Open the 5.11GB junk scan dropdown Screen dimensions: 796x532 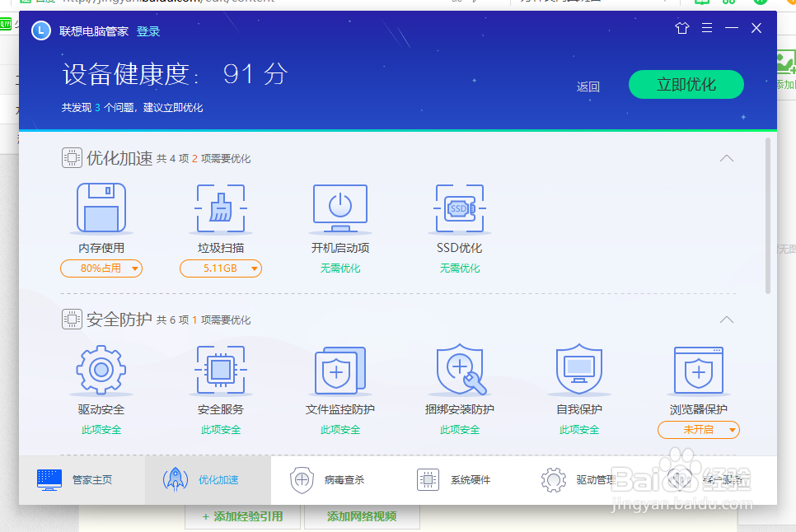pos(221,268)
